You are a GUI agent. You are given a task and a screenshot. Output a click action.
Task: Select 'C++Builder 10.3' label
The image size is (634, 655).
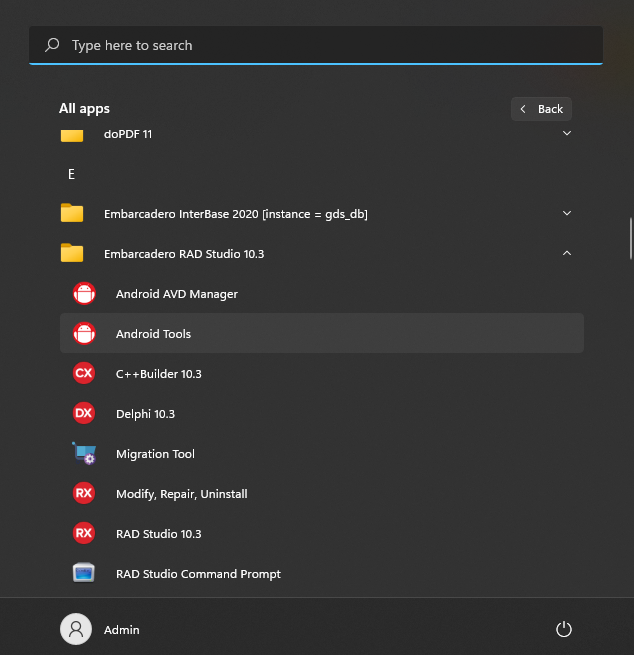159,374
